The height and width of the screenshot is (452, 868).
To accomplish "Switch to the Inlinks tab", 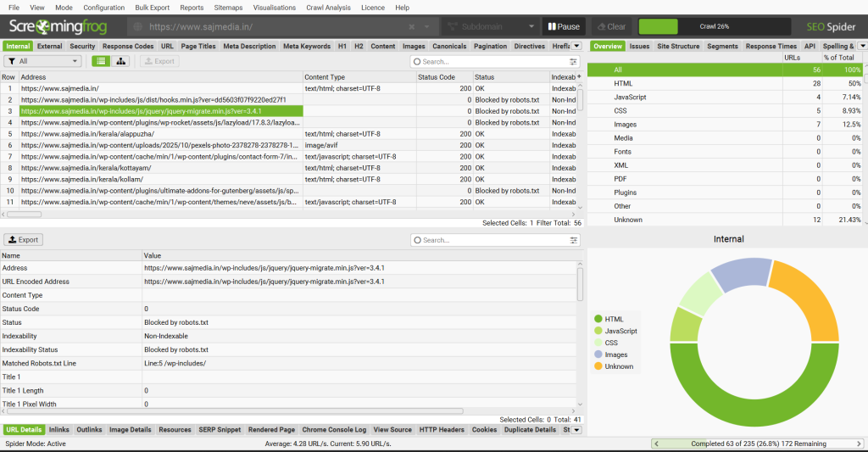I will [59, 430].
